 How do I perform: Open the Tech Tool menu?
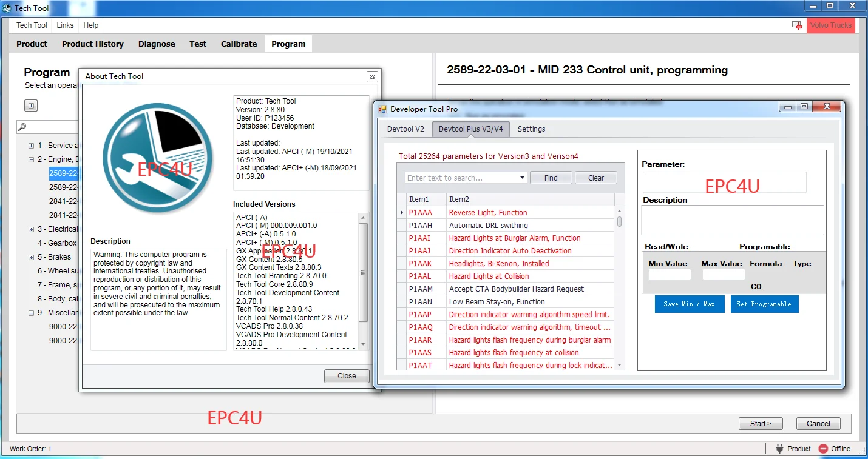coord(32,25)
